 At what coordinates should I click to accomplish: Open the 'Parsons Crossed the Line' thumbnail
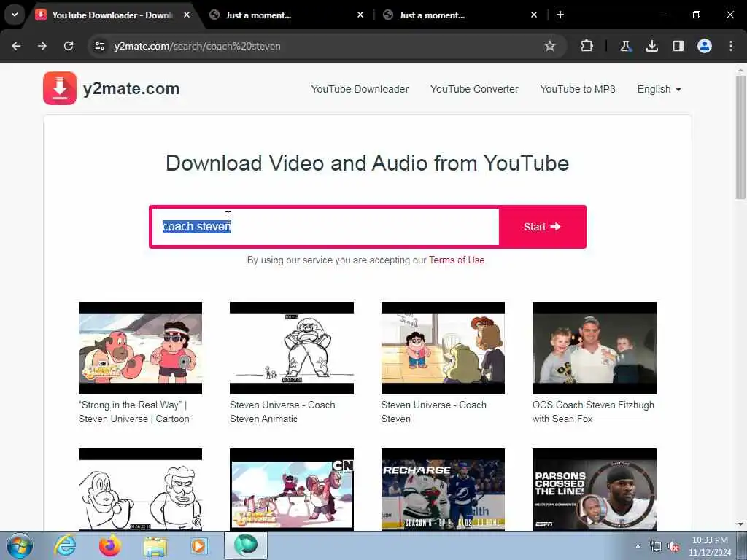coord(594,489)
